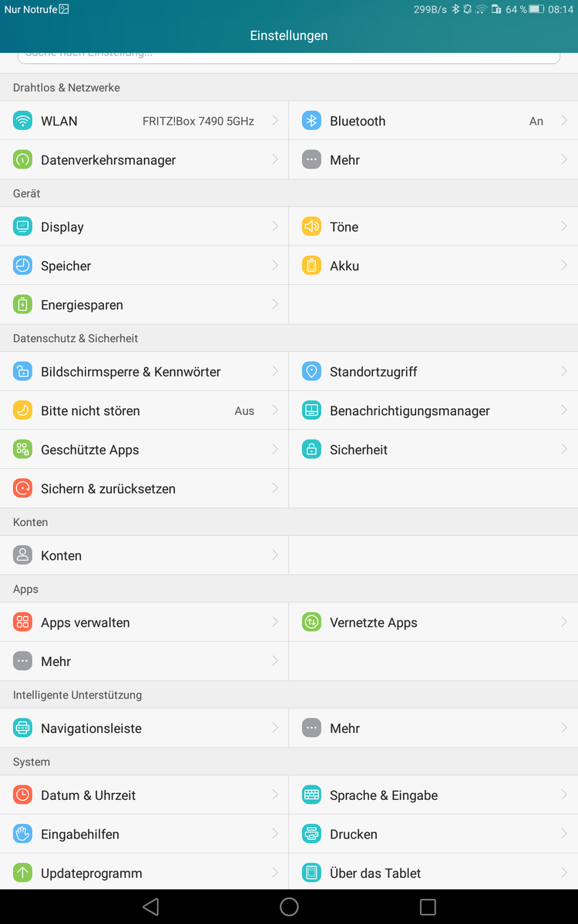Screen dimensions: 578x924
Task: Tap the Datum & Uhrzeit clock icon
Action: point(22,795)
